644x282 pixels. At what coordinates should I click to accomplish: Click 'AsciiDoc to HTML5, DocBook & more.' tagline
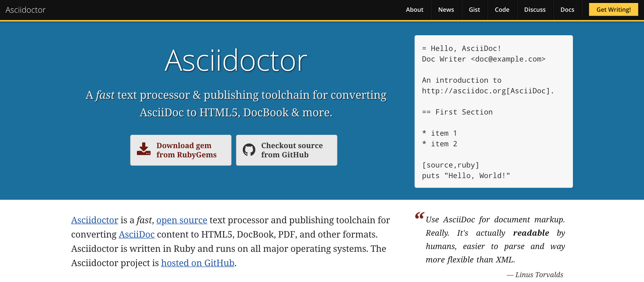236,113
